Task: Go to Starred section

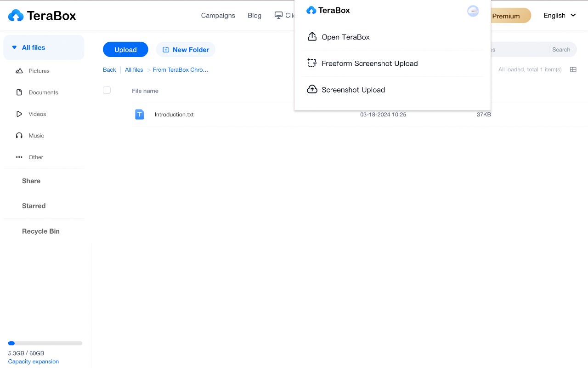Action: (34, 206)
